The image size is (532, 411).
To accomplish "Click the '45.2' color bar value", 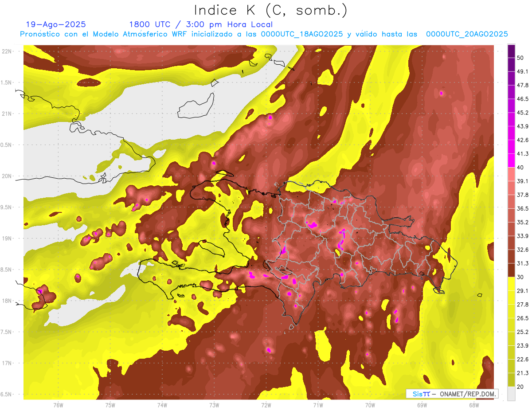I will click(523, 113).
